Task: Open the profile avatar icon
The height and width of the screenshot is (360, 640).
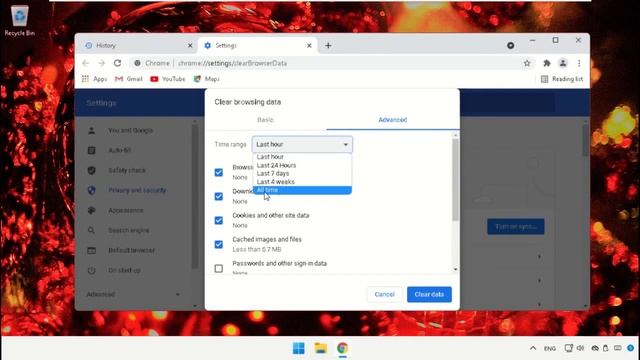Action: tap(563, 63)
